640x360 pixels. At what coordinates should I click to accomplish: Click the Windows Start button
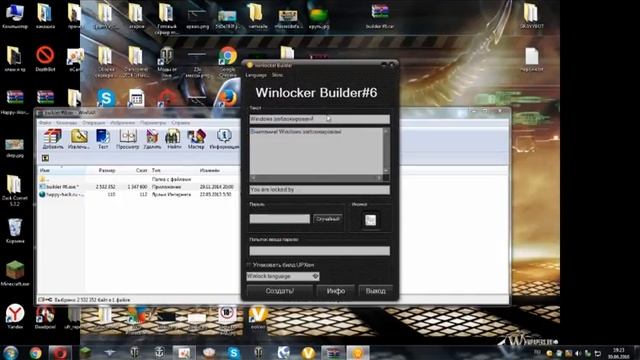(11, 352)
